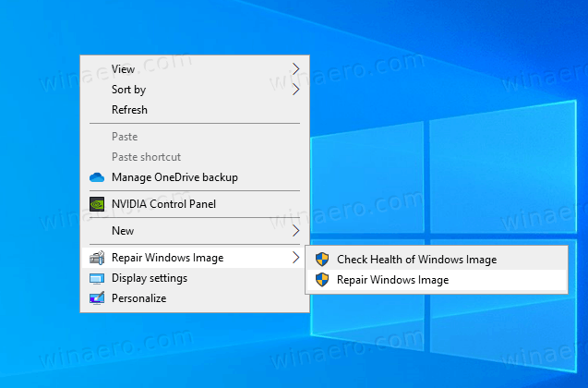Click the Repair Windows Image toolbox icon
Image resolution: width=588 pixels, height=388 pixels.
[x=97, y=258]
